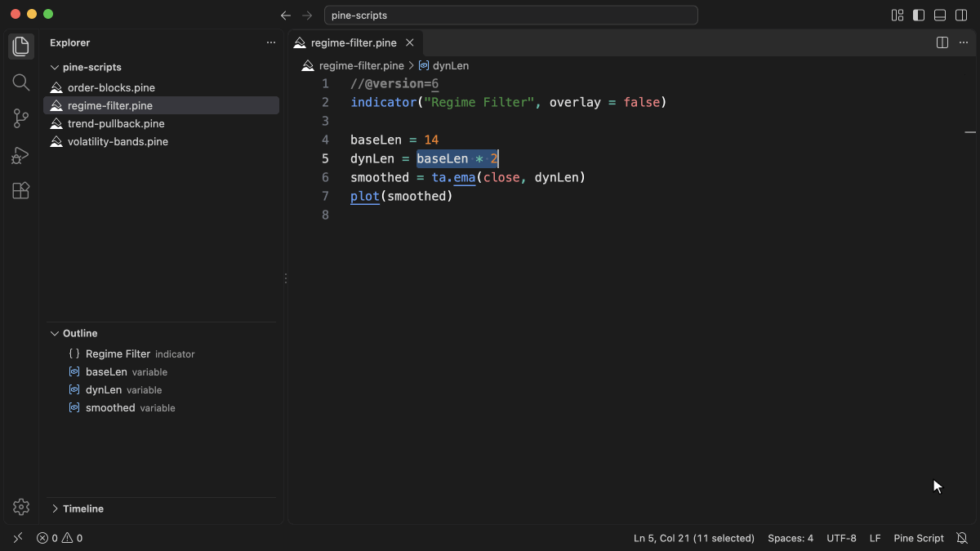Change indentation via Spaces: 4
This screenshot has width=980, height=551.
click(x=791, y=538)
